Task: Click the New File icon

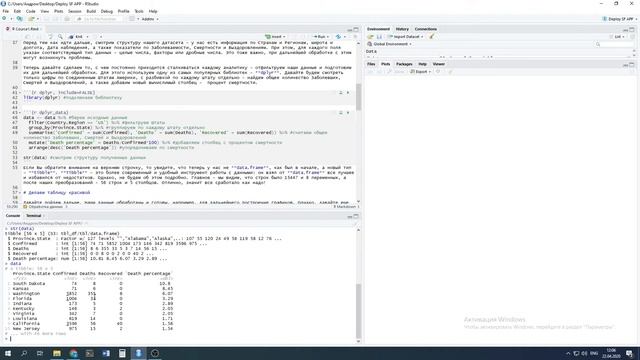Action: click(4, 19)
